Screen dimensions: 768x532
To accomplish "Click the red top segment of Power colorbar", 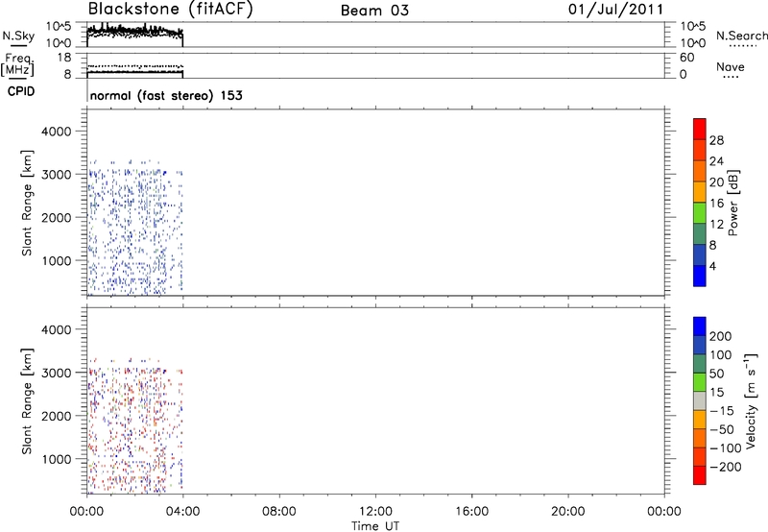I will click(700, 129).
